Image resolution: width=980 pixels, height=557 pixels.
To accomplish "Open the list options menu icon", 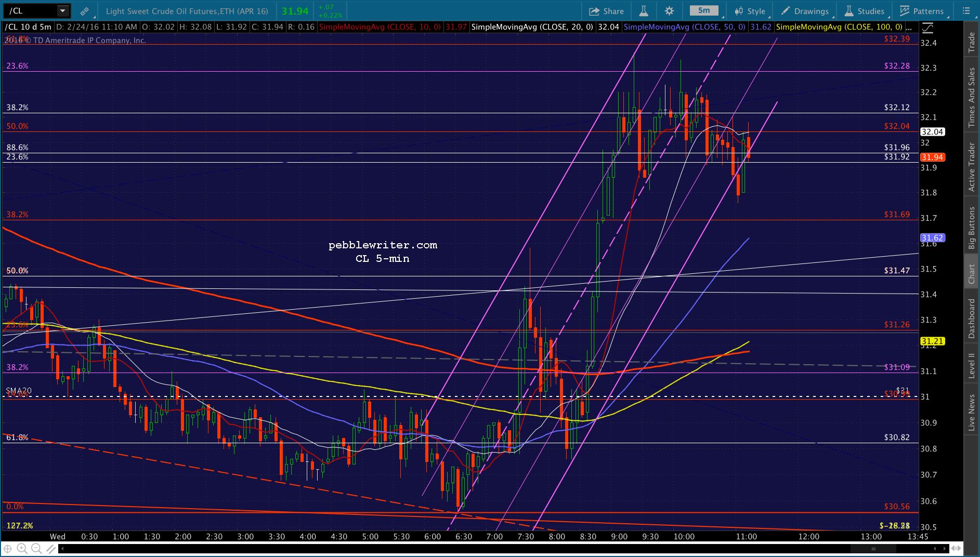I will click(966, 11).
